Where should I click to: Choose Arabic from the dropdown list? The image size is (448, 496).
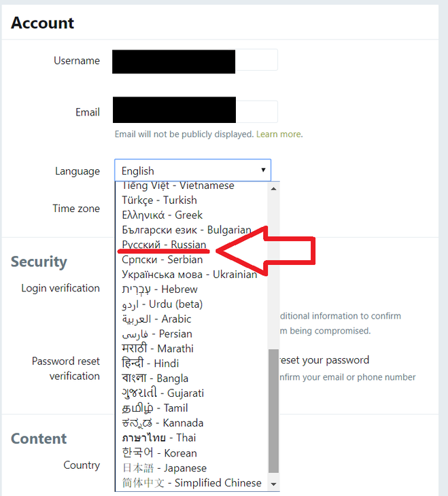point(156,319)
